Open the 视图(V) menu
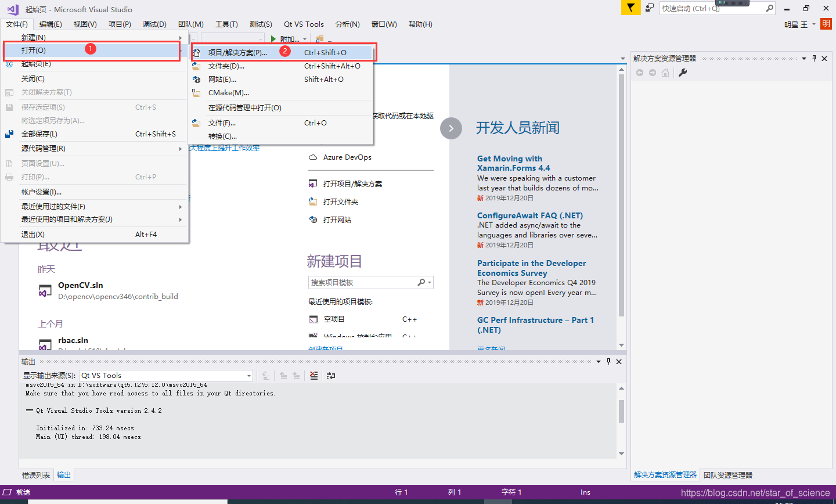The width and height of the screenshot is (836, 504). pyautogui.click(x=85, y=24)
